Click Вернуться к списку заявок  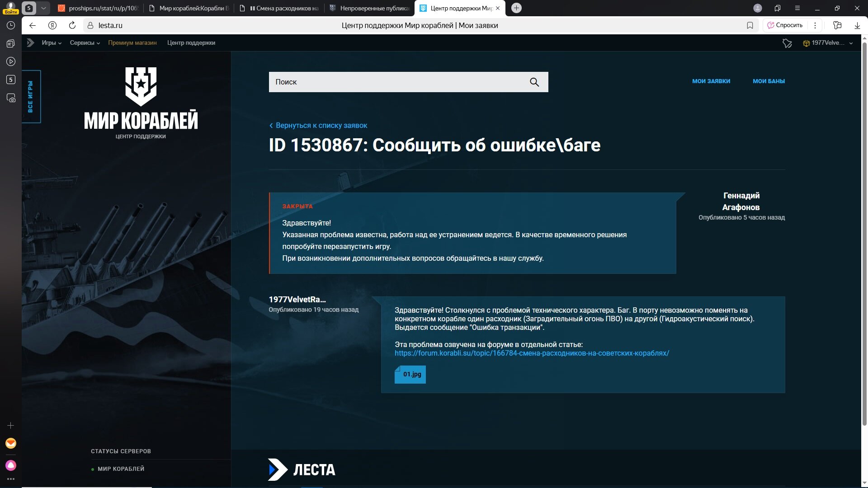coord(318,126)
